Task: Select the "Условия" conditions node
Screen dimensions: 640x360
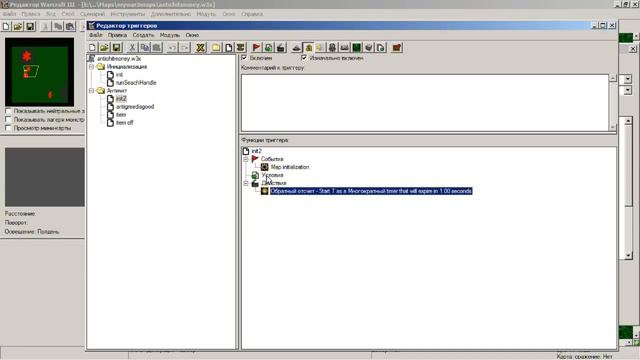Action: point(272,175)
